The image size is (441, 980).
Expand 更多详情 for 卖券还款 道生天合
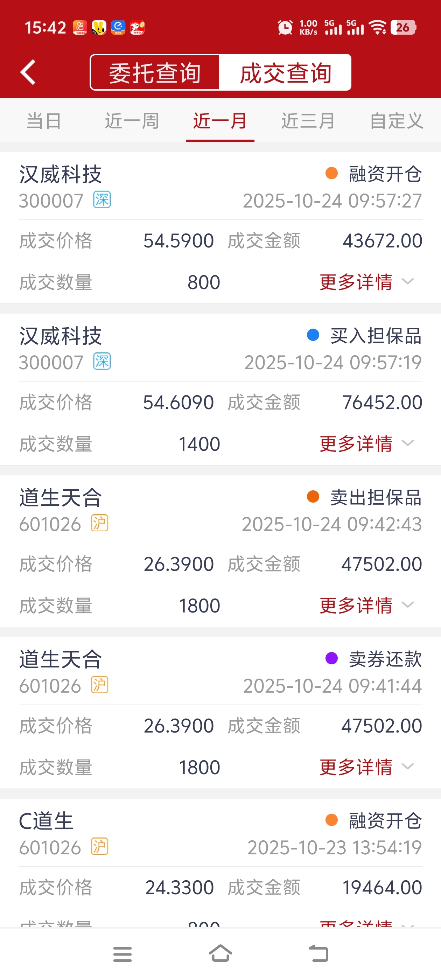click(x=366, y=767)
